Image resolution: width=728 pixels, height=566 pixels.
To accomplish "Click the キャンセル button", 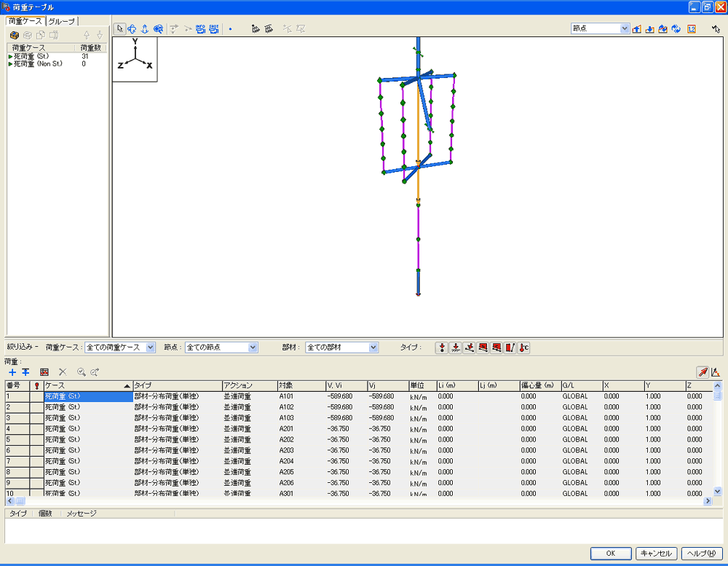I will [x=657, y=553].
